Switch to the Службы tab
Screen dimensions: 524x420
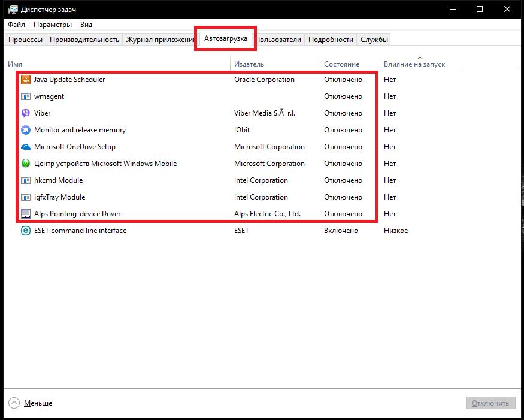[375, 38]
